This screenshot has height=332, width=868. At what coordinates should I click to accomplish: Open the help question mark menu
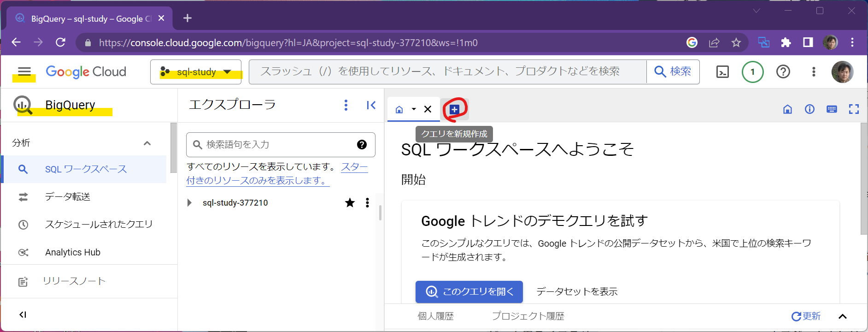click(783, 72)
